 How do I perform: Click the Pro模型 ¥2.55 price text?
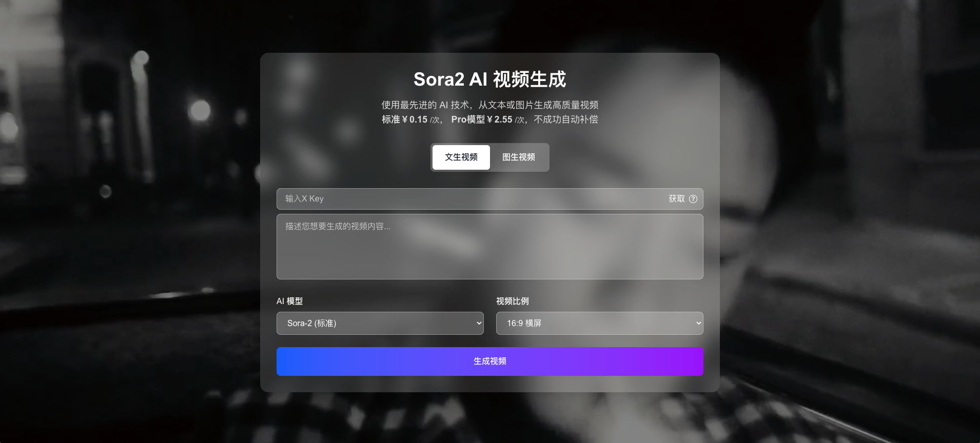point(488,119)
